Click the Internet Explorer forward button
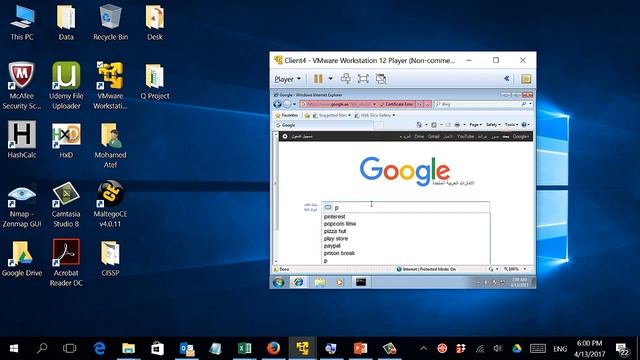 (287, 104)
